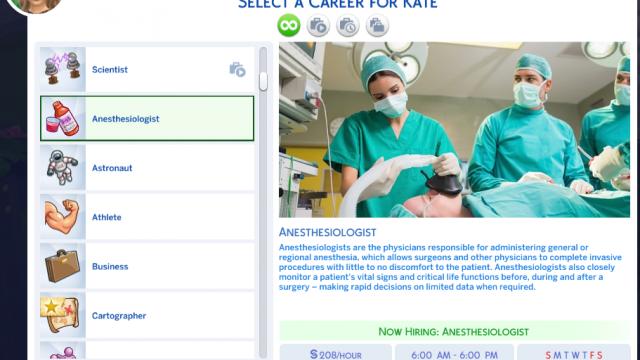Filter by the stacked briefcases career icon
The height and width of the screenshot is (360, 640).
coord(377,26)
